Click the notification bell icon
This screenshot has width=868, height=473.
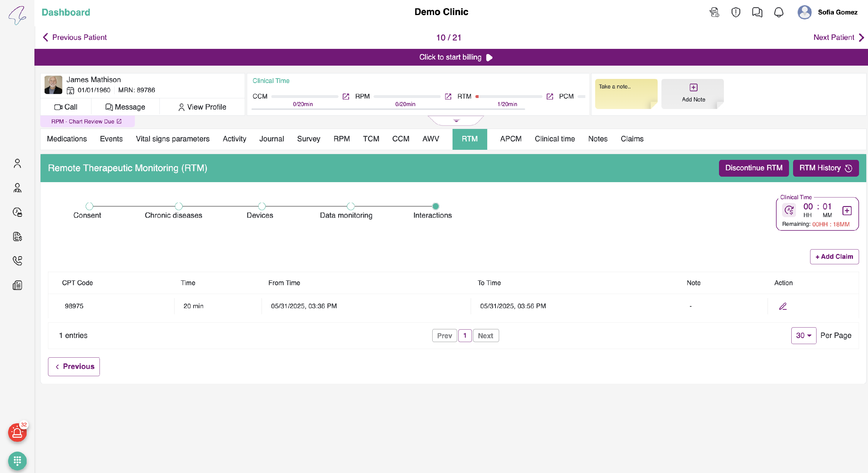coord(778,12)
